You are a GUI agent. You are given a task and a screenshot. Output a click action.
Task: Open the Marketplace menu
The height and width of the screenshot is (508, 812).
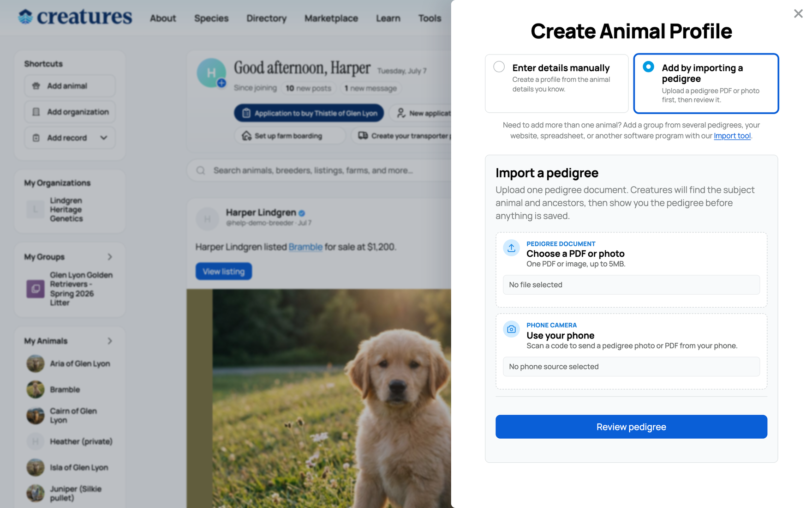[331, 18]
